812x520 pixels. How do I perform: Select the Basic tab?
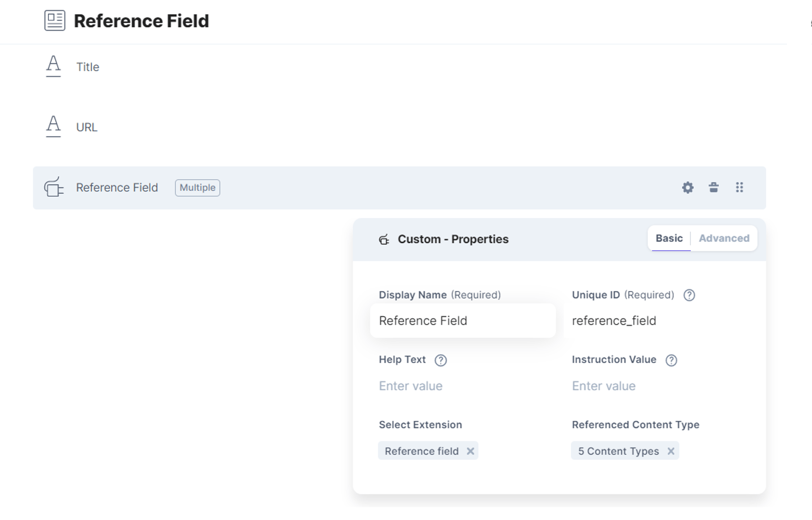click(669, 238)
